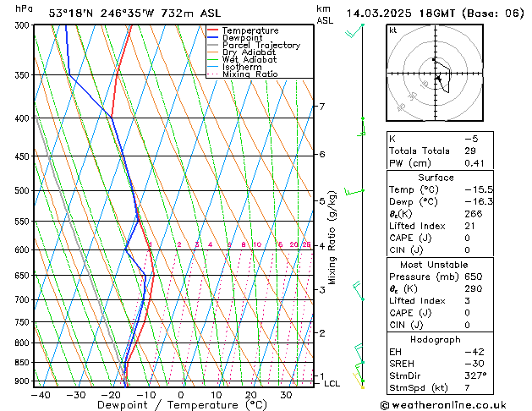Click the Most Unstable Lifted Index value 3
This screenshot has height=411, width=532.
tap(467, 301)
